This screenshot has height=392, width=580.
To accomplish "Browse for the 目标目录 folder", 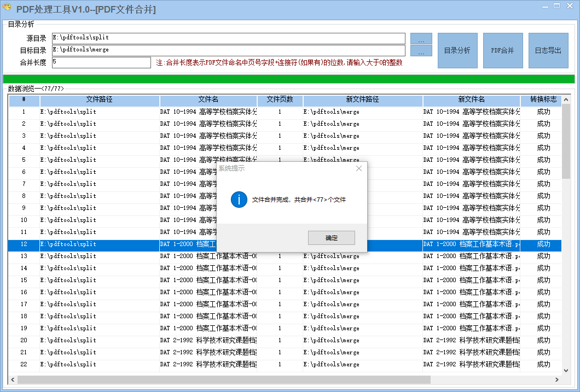I will click(x=421, y=51).
